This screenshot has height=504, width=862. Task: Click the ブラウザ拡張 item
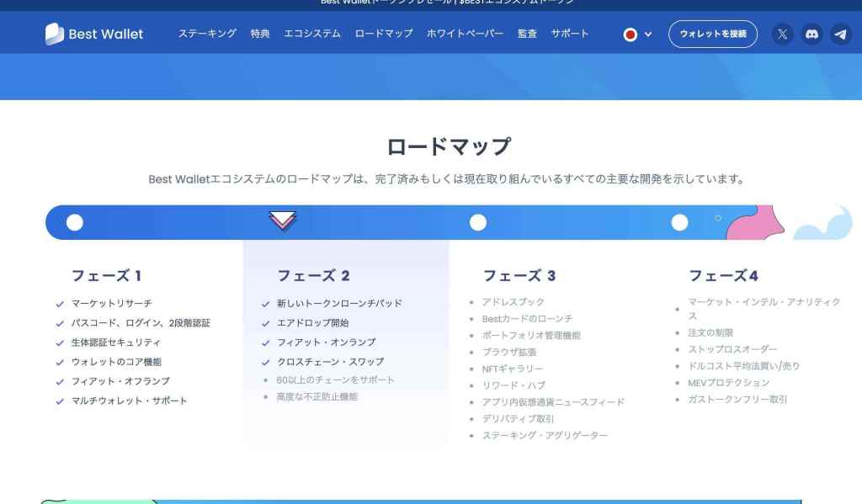coord(509,352)
